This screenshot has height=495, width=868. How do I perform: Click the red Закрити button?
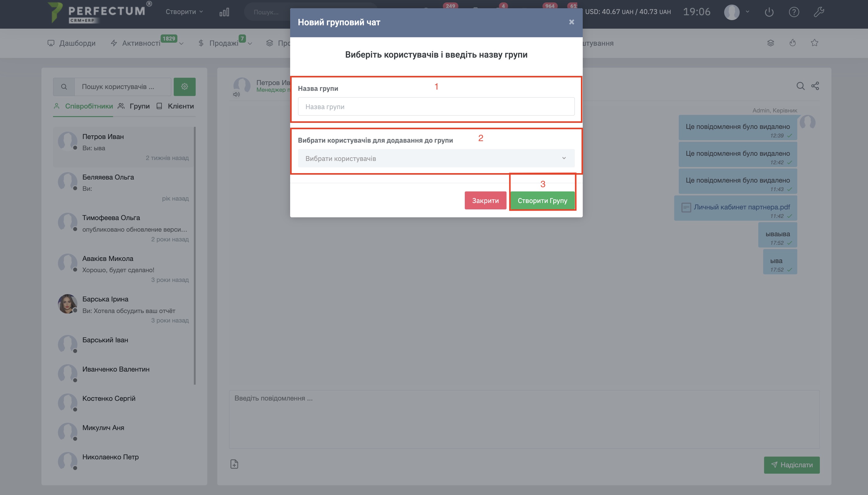(485, 201)
